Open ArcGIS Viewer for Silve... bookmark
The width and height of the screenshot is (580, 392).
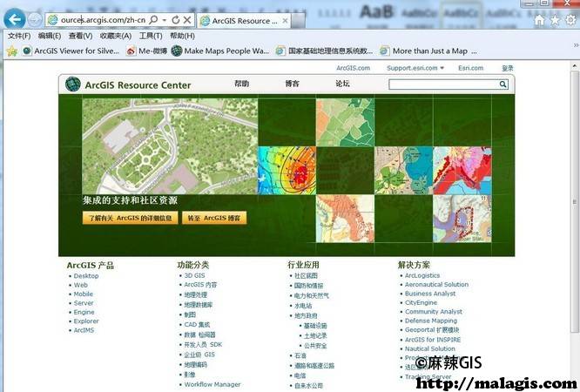pos(71,51)
